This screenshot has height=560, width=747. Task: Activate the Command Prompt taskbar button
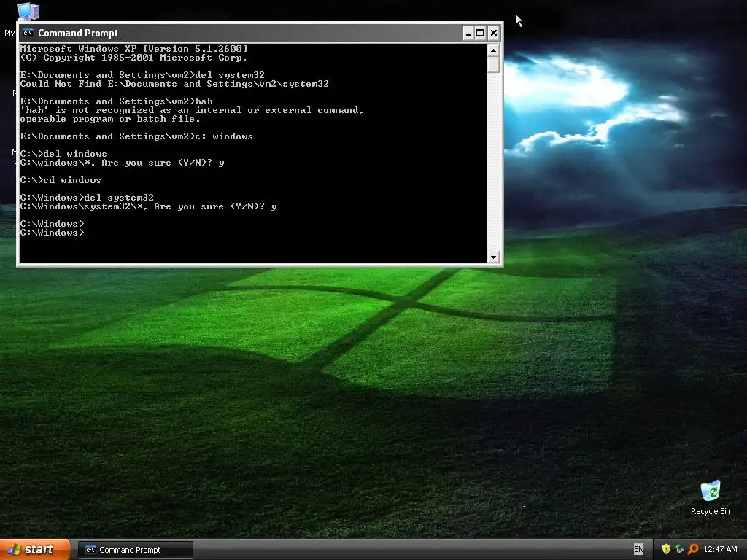pos(135,550)
